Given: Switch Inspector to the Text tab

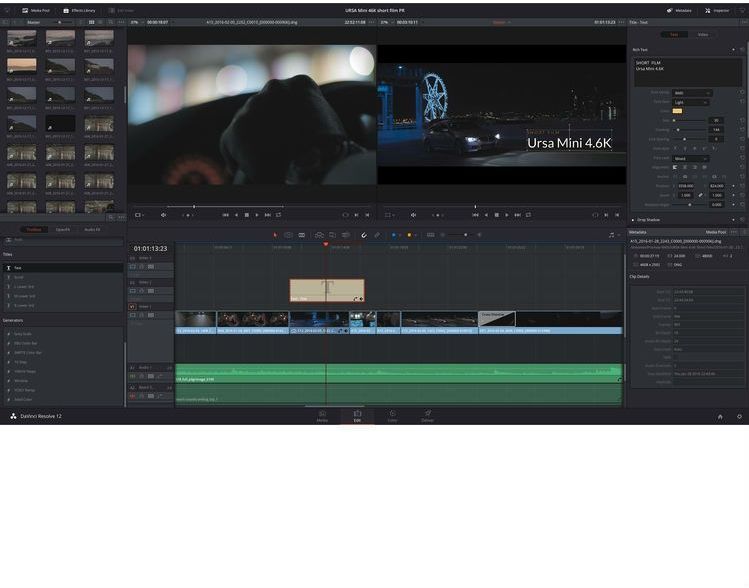Looking at the screenshot, I should (x=674, y=35).
